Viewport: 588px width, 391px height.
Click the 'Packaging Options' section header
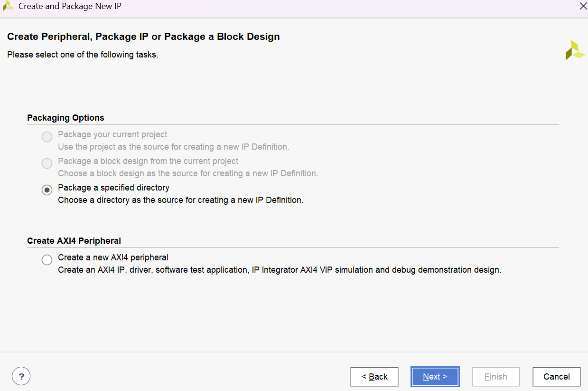point(65,118)
